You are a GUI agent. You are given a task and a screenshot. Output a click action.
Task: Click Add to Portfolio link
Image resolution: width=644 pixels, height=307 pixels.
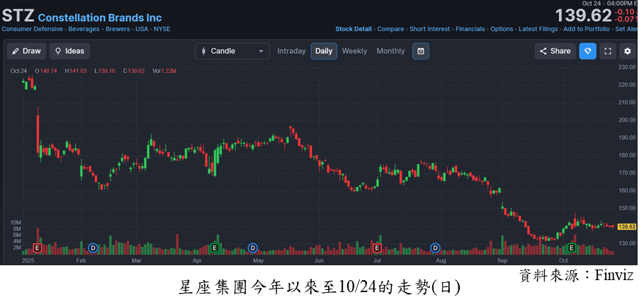tap(587, 29)
